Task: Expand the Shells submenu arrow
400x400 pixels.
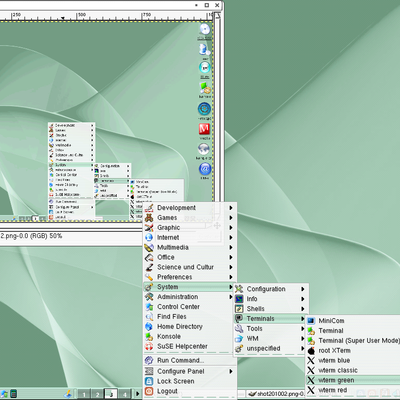Action: click(303, 309)
